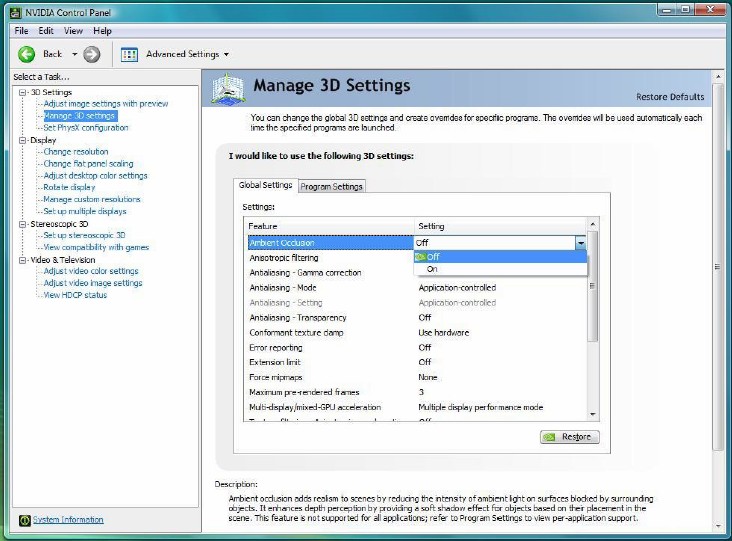The image size is (732, 541).
Task: Open View compatibility with games
Action: 96,247
